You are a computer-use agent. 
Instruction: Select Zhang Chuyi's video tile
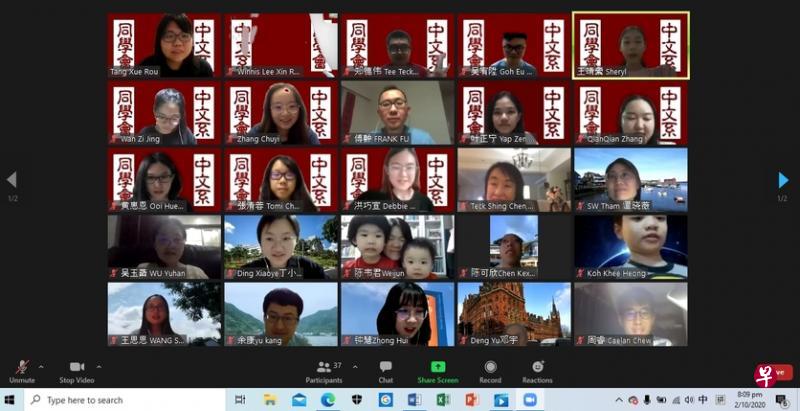point(281,112)
